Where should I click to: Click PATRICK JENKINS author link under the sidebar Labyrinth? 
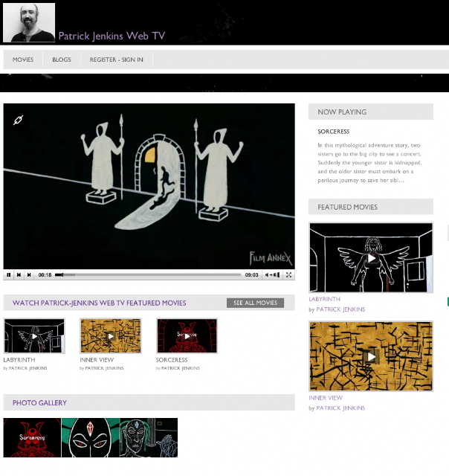(x=340, y=309)
